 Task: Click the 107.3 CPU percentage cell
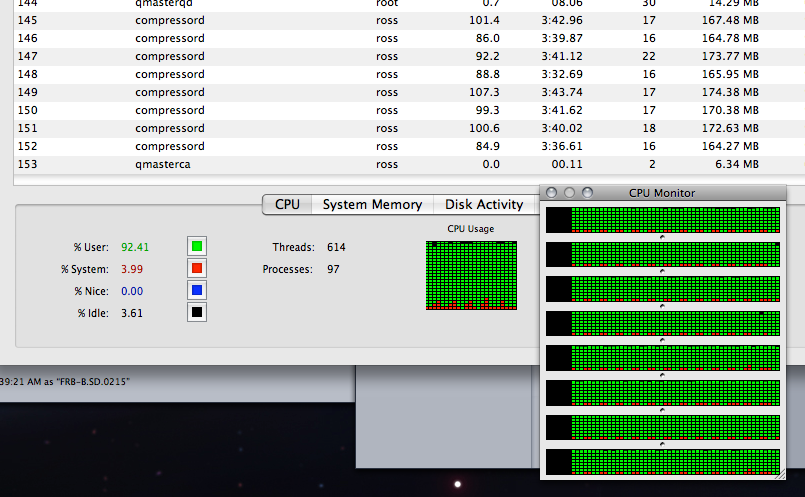pyautogui.click(x=484, y=92)
